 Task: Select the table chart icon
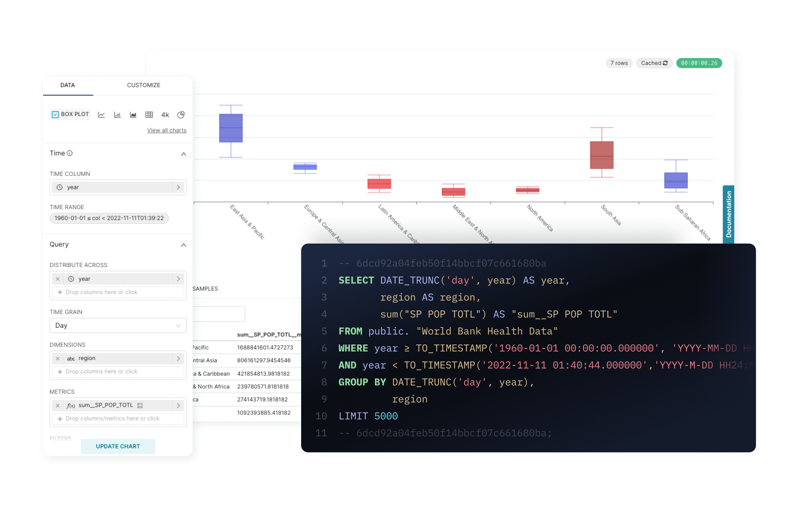tap(149, 115)
